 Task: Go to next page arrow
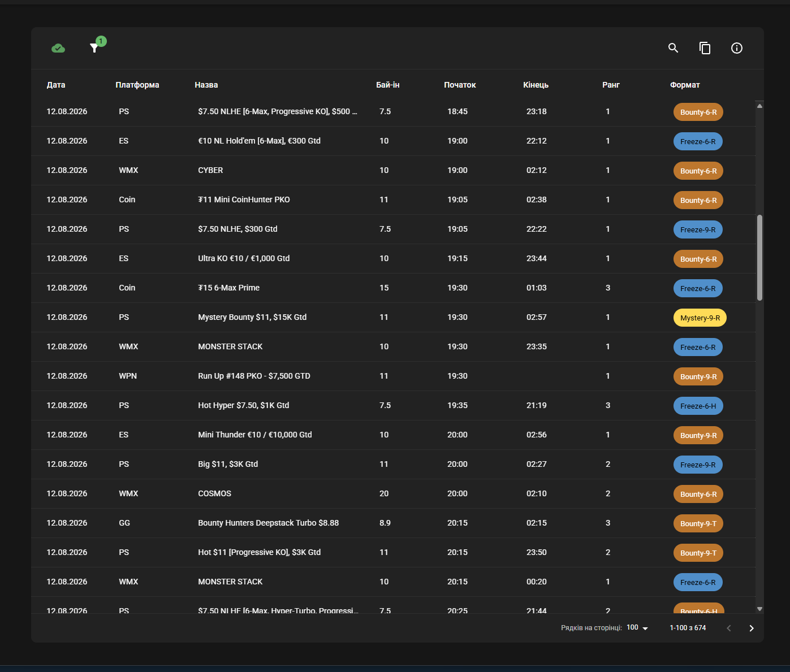point(752,628)
